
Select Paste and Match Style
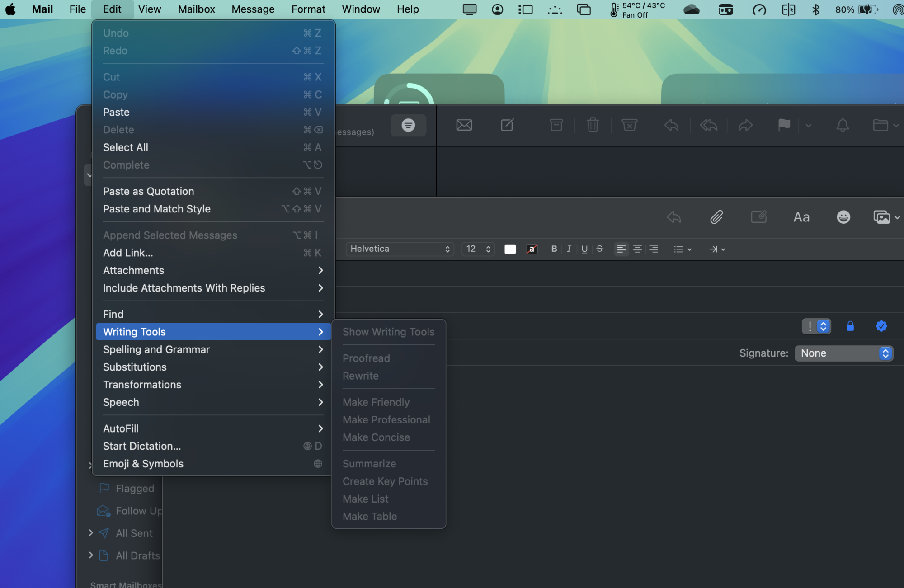pos(157,209)
